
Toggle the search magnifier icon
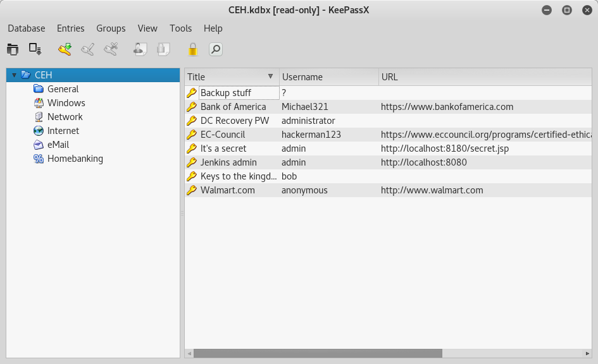[x=216, y=49]
